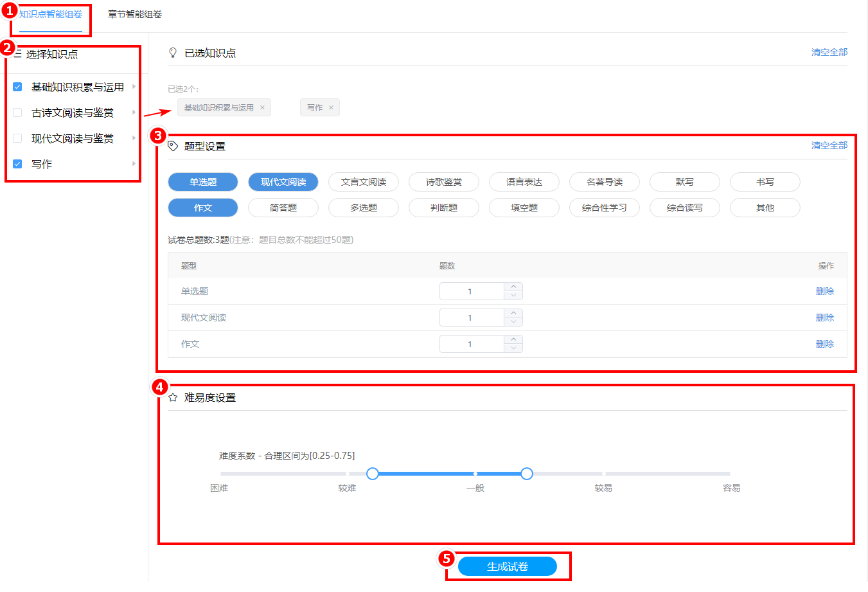Click the lightbulb icon beside 已选知识点
Screen dimensions: 868x592
(173, 53)
